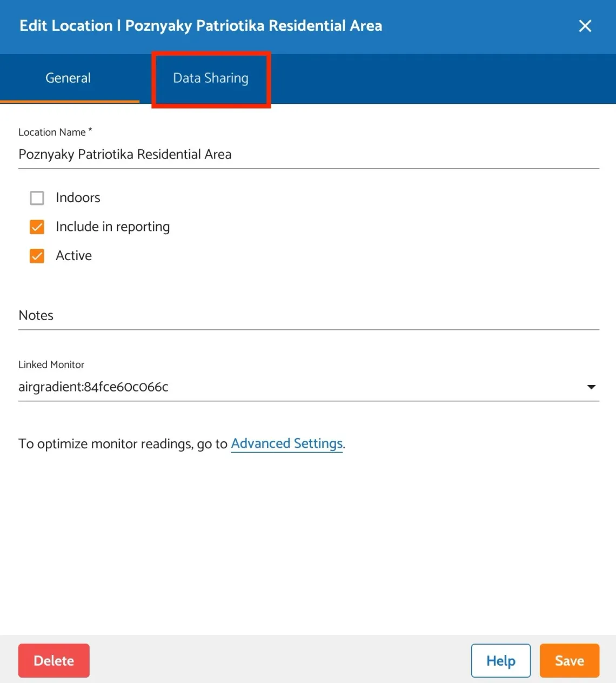Click the dropdown chevron beside the monitor name

coord(592,387)
